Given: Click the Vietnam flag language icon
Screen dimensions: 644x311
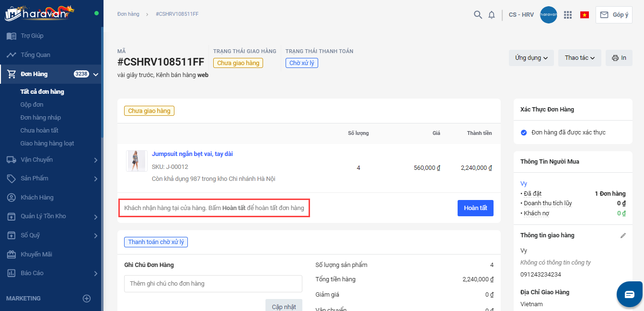Looking at the screenshot, I should point(585,15).
